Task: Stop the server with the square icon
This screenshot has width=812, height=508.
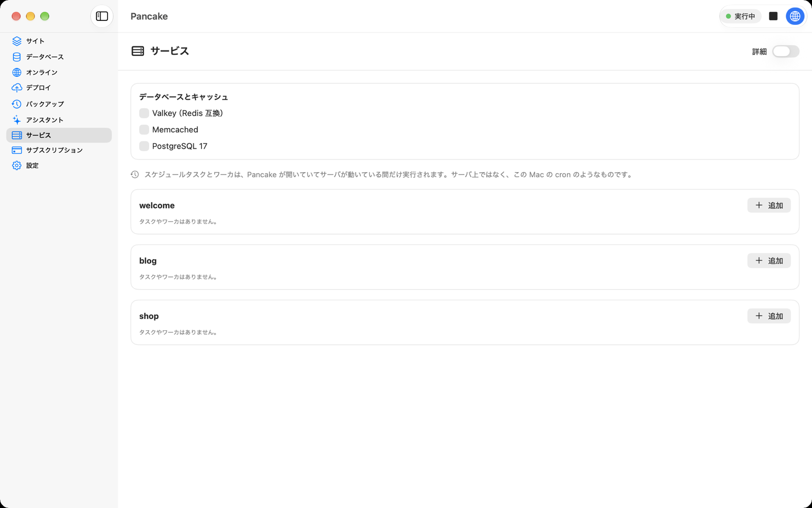Action: pyautogui.click(x=773, y=16)
